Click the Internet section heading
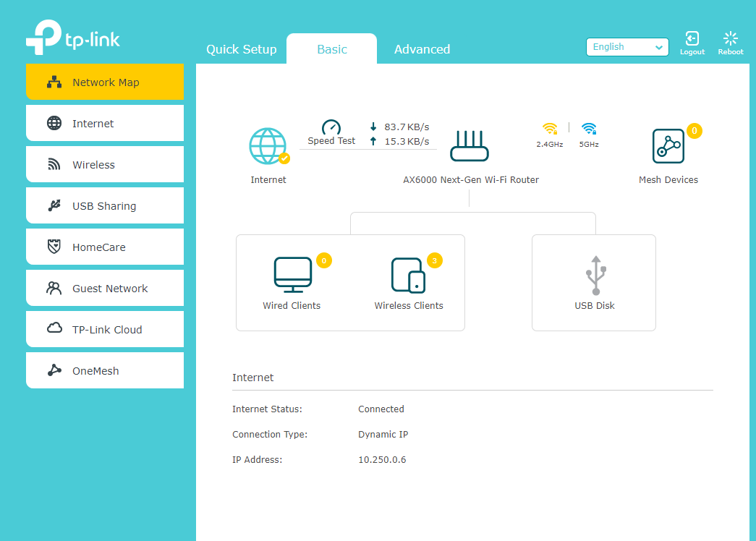 (x=252, y=378)
